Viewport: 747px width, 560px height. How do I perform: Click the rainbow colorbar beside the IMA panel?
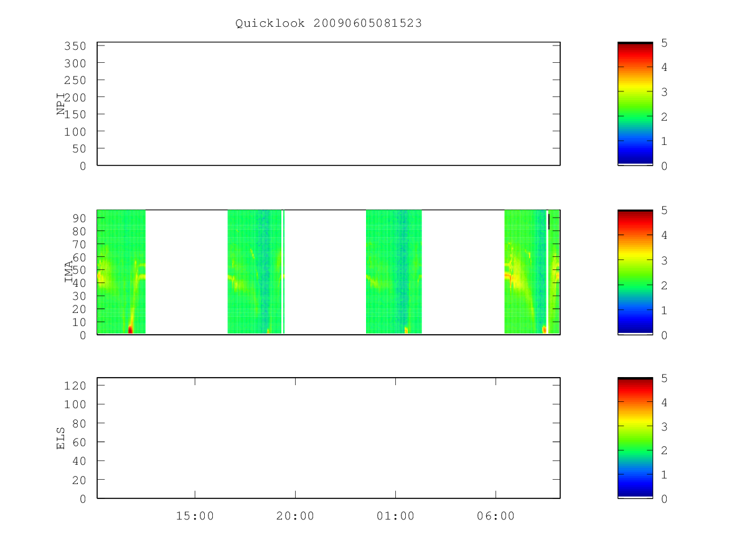tap(635, 272)
